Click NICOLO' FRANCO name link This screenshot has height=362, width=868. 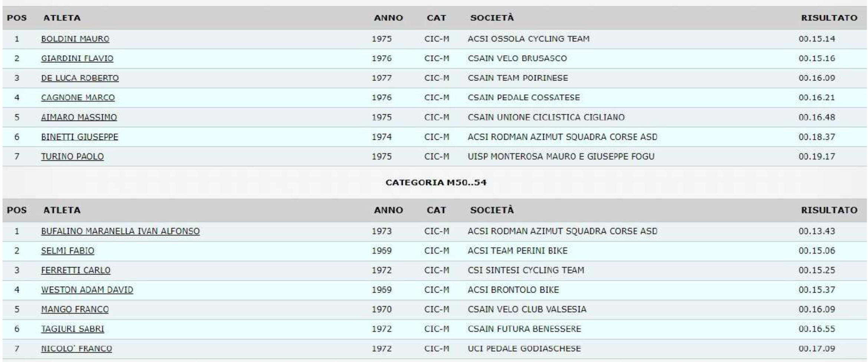pyautogui.click(x=76, y=349)
